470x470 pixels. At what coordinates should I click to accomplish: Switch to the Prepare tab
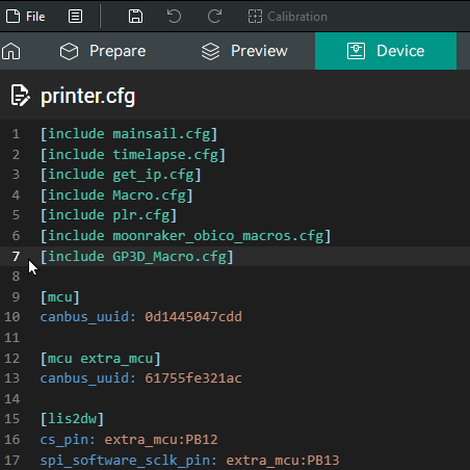(103, 51)
